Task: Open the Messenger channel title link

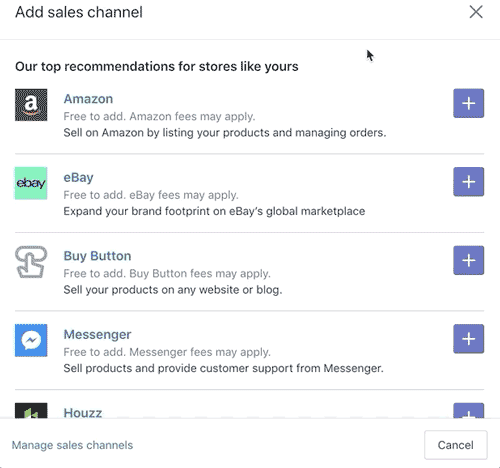Action: pyautogui.click(x=97, y=334)
